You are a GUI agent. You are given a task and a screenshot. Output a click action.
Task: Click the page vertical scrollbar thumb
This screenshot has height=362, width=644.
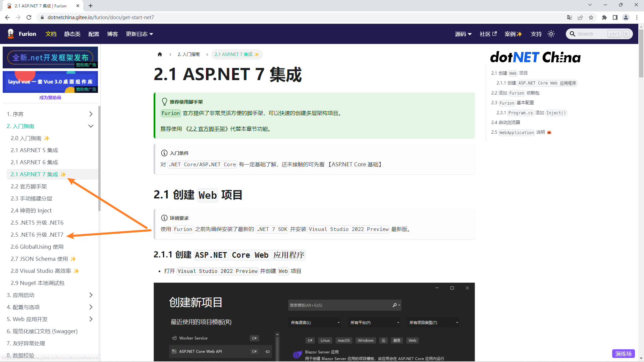[x=641, y=54]
